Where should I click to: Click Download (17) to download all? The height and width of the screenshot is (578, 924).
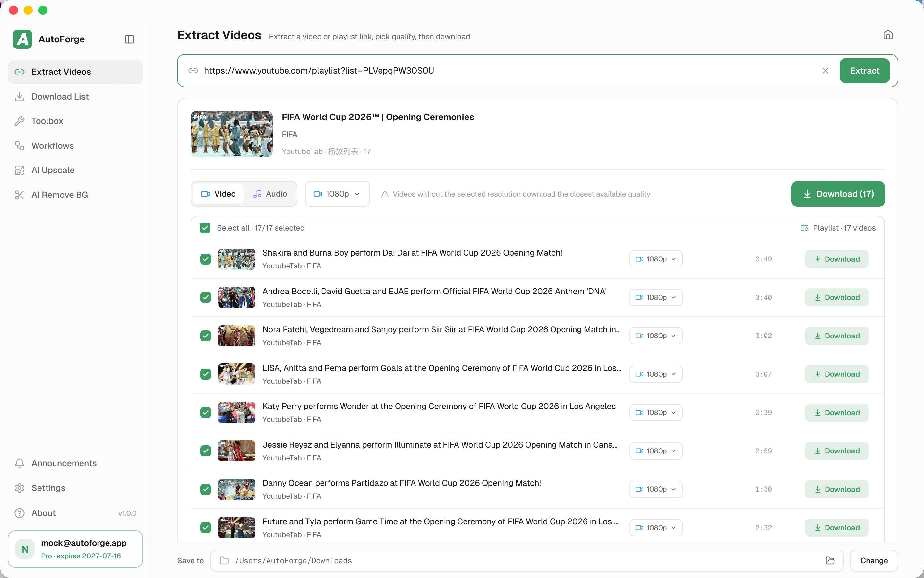point(838,194)
